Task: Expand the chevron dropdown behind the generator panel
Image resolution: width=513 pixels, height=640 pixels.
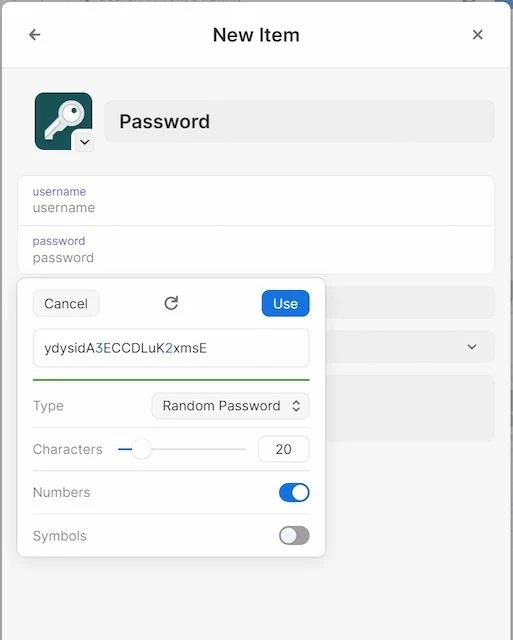Action: [x=472, y=347]
